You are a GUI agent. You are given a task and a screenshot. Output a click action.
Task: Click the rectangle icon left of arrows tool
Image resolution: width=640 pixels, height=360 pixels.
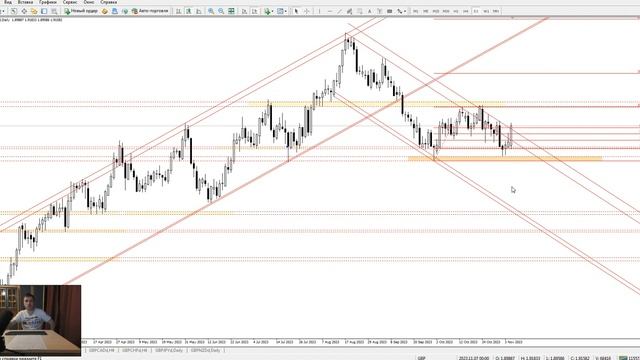coord(389,11)
